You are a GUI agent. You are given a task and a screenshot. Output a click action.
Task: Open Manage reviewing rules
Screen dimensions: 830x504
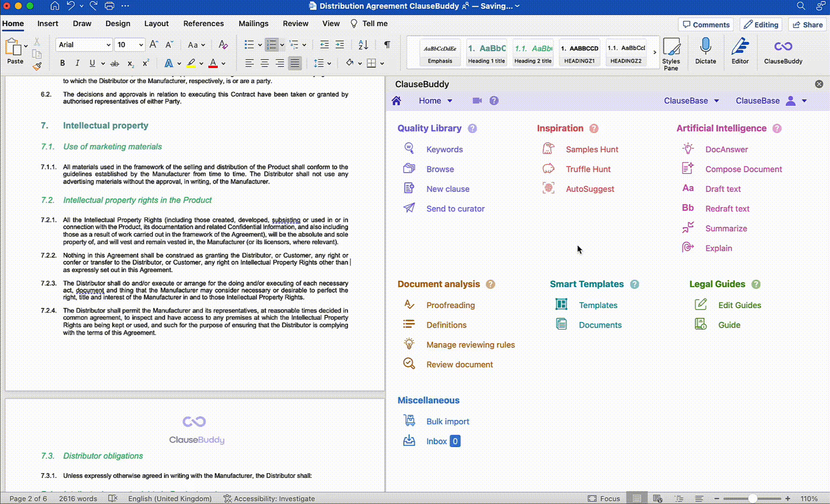pos(470,345)
